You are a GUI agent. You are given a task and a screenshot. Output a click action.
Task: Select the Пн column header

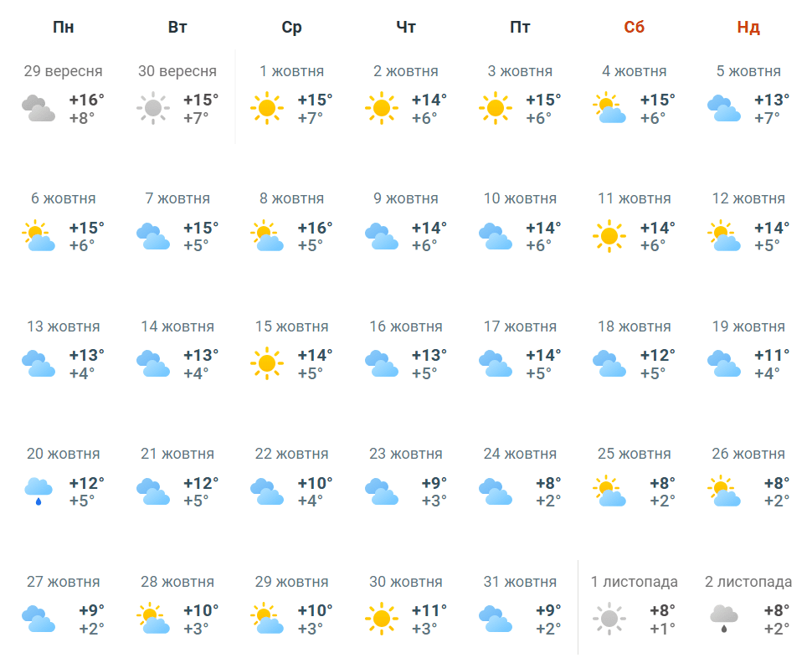[x=63, y=27]
